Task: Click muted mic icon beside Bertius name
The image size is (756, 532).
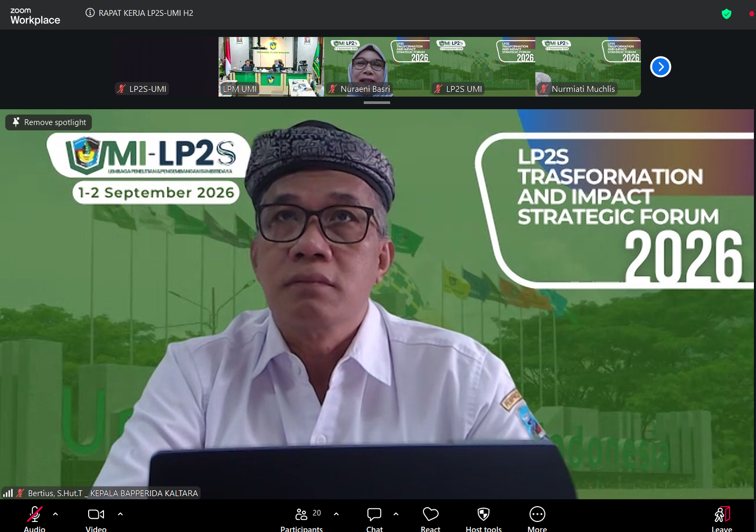Action: 20,493
